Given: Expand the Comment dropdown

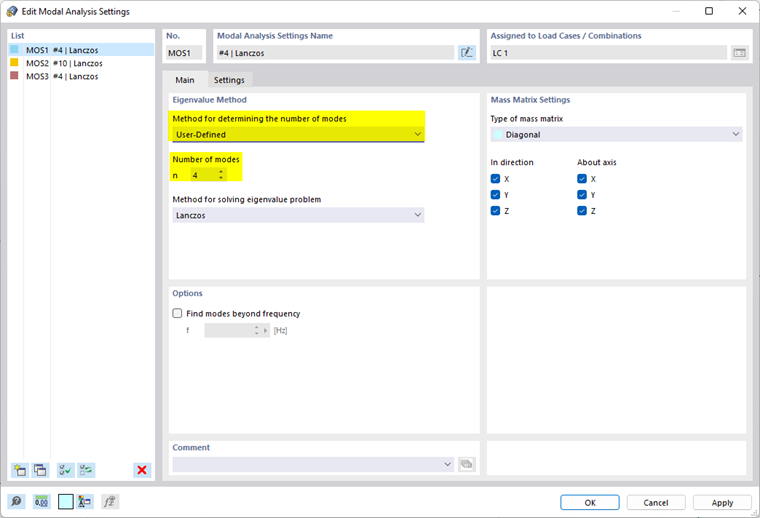Looking at the screenshot, I should 447,464.
